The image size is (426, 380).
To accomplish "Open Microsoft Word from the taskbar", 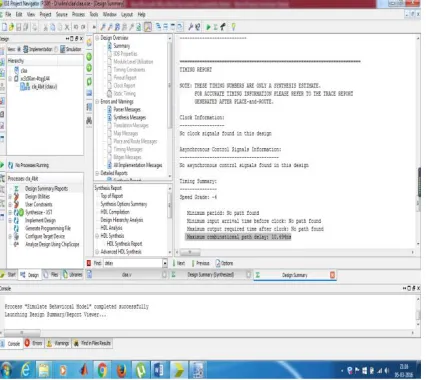I will pos(159,370).
